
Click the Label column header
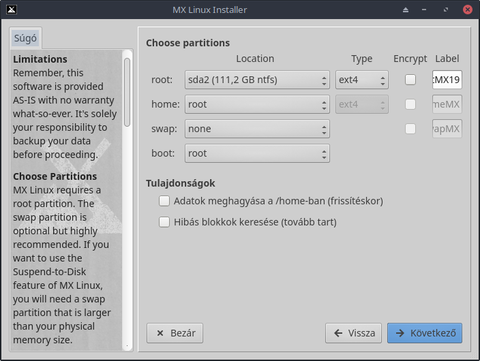click(x=447, y=59)
